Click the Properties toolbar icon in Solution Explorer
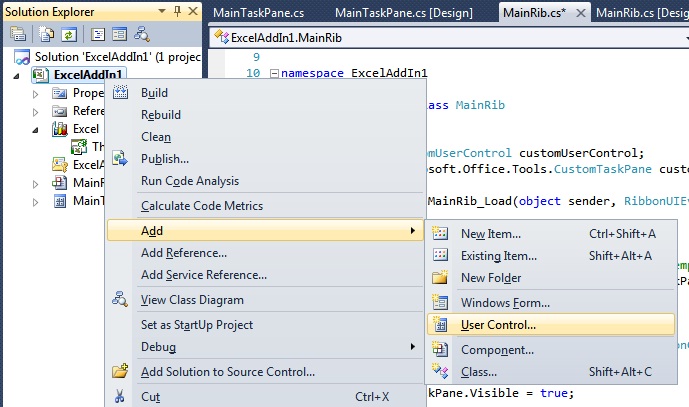The width and height of the screenshot is (689, 407). click(x=18, y=34)
